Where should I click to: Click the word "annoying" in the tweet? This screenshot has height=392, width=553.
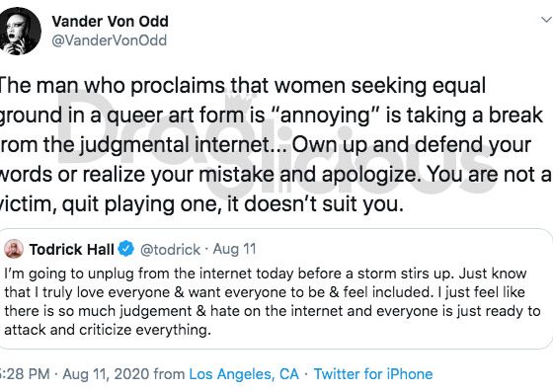(324, 117)
